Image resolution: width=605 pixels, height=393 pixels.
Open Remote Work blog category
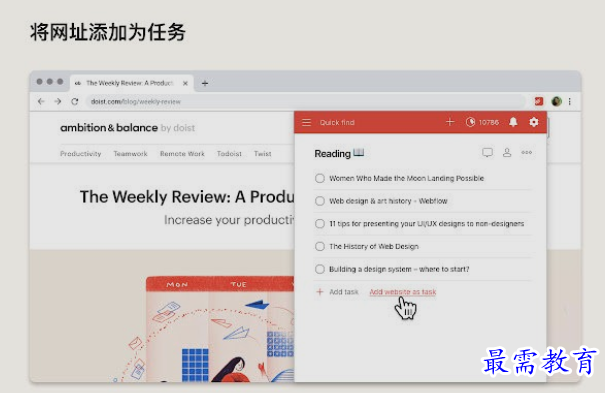[182, 153]
